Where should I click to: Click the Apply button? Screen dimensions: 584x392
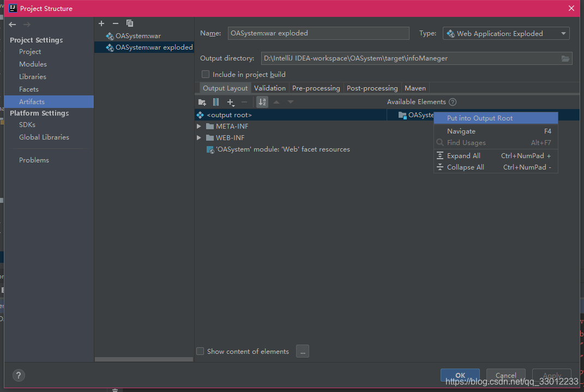[x=552, y=375]
